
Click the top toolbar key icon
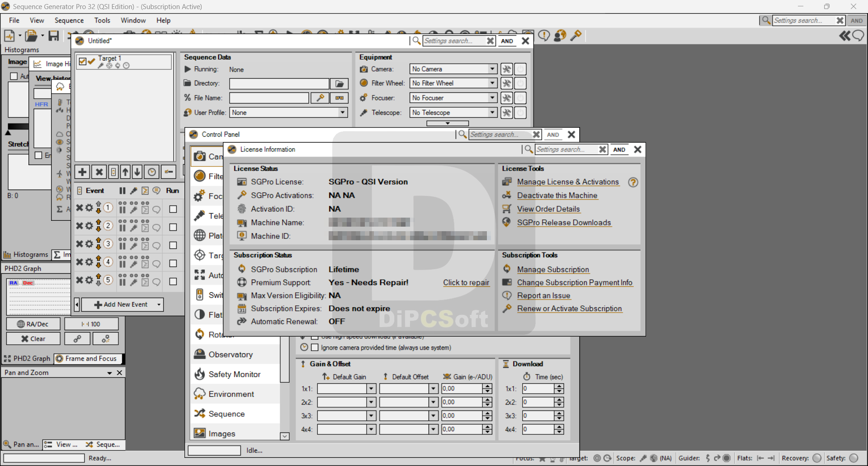[x=576, y=35]
